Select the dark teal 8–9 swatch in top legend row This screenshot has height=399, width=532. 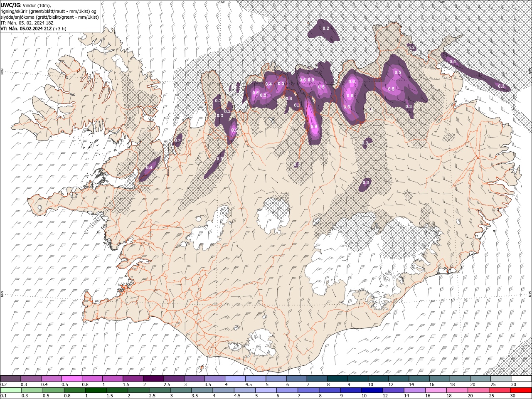(337, 379)
